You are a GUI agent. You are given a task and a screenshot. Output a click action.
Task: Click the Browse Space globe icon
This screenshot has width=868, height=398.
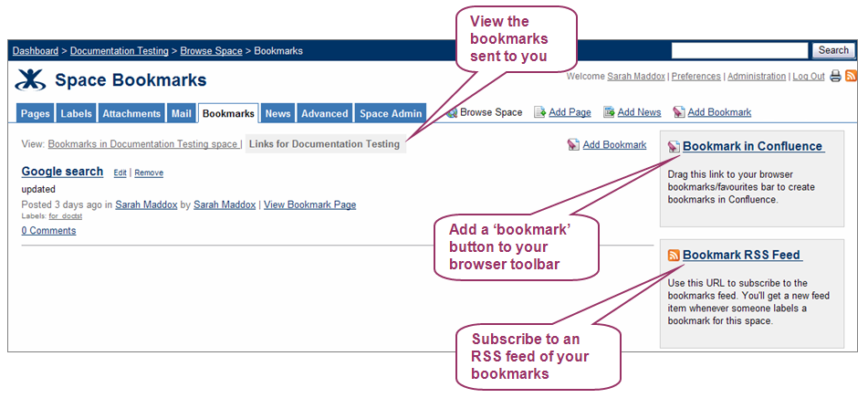click(453, 112)
